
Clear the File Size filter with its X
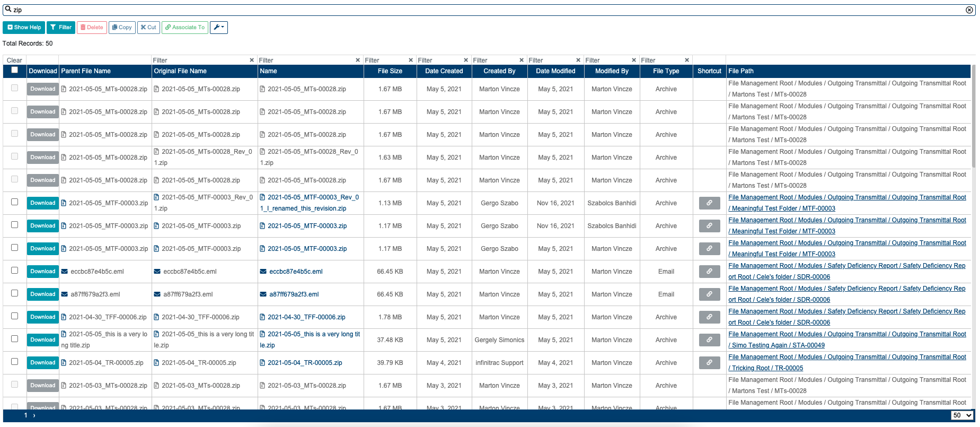point(411,60)
